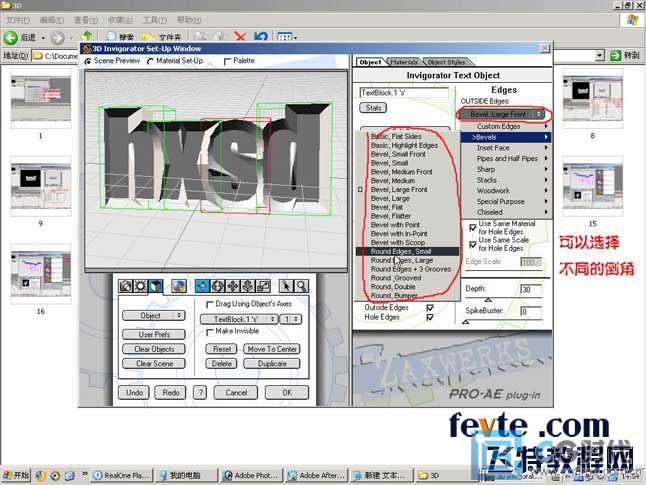
Task: Switch to Materials tab
Action: (404, 62)
